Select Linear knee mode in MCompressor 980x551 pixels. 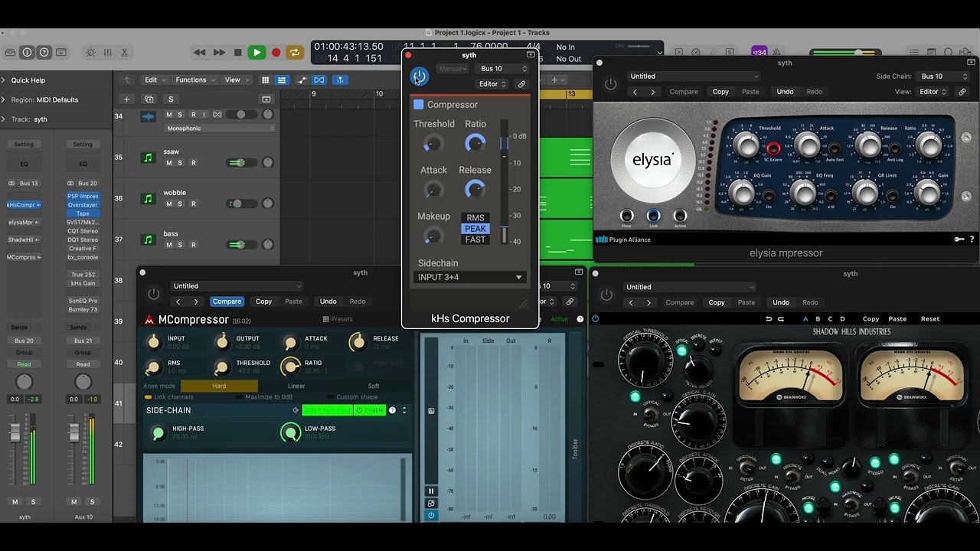click(x=296, y=386)
